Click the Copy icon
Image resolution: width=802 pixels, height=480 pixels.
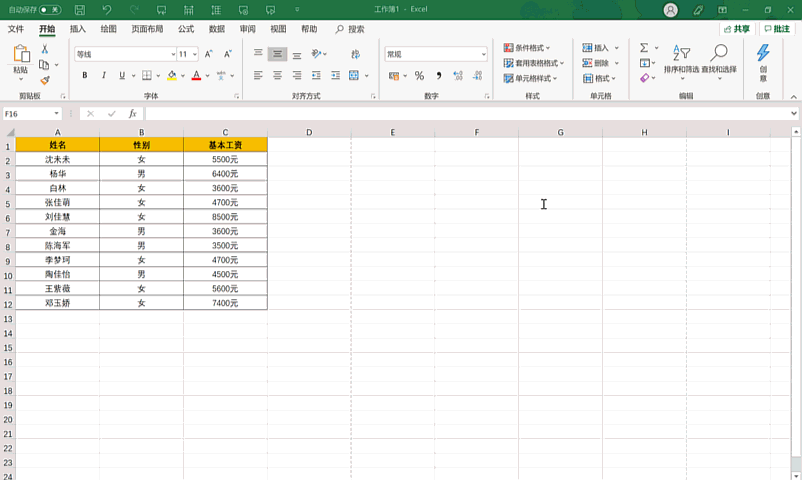44,65
